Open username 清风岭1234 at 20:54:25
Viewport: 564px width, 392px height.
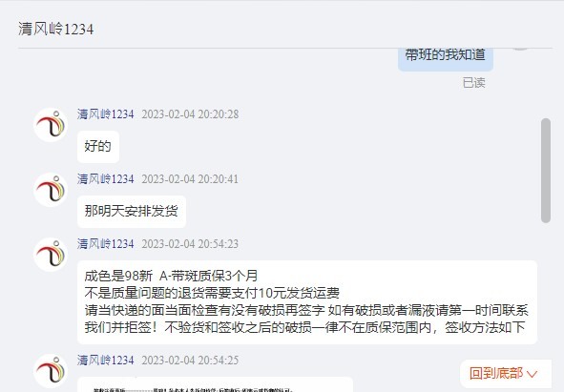pos(105,360)
